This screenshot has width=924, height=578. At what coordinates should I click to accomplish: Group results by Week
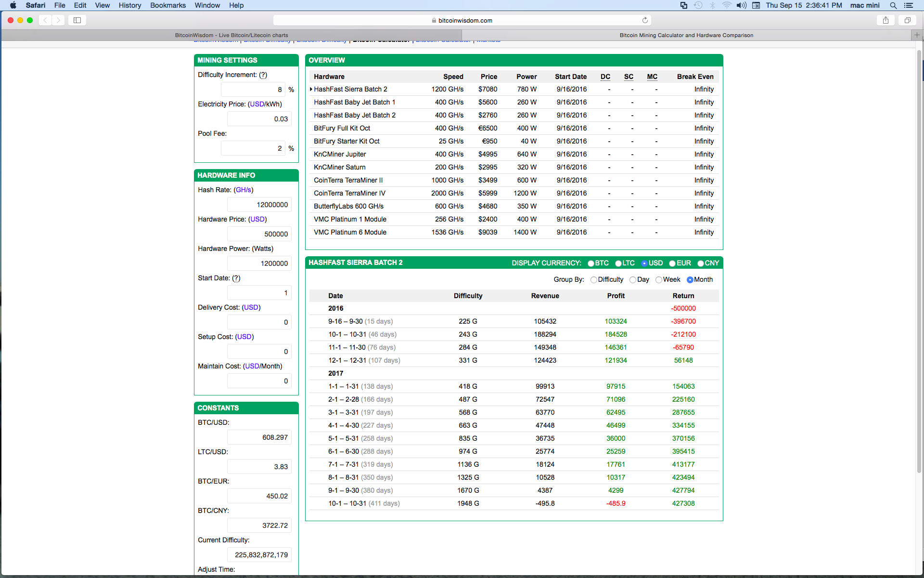659,280
